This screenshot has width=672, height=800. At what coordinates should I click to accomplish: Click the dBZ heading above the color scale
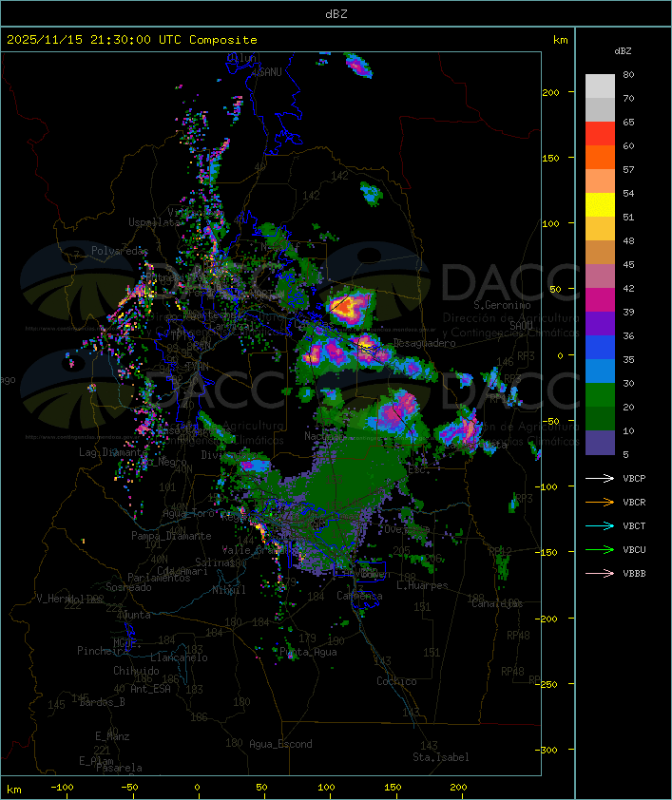tap(623, 51)
